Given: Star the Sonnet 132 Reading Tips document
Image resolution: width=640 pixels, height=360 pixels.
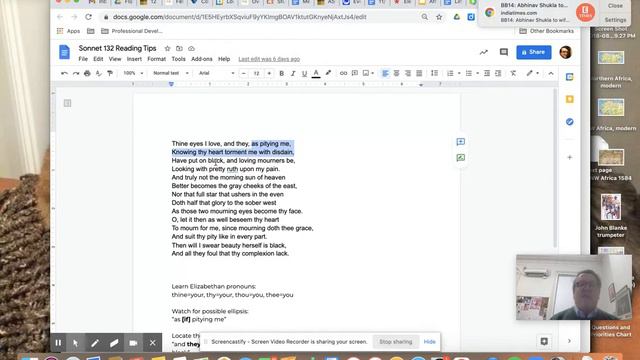Looking at the screenshot, I should 167,49.
